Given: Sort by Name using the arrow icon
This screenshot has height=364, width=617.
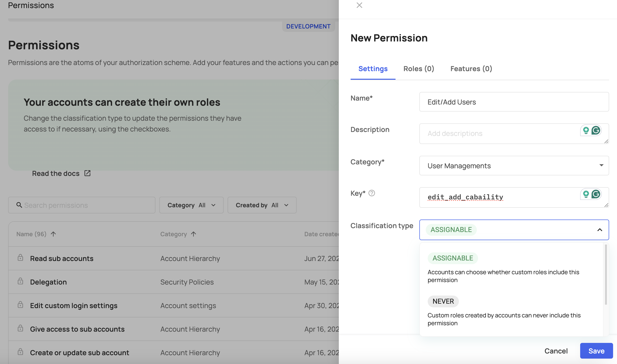Looking at the screenshot, I should [53, 234].
